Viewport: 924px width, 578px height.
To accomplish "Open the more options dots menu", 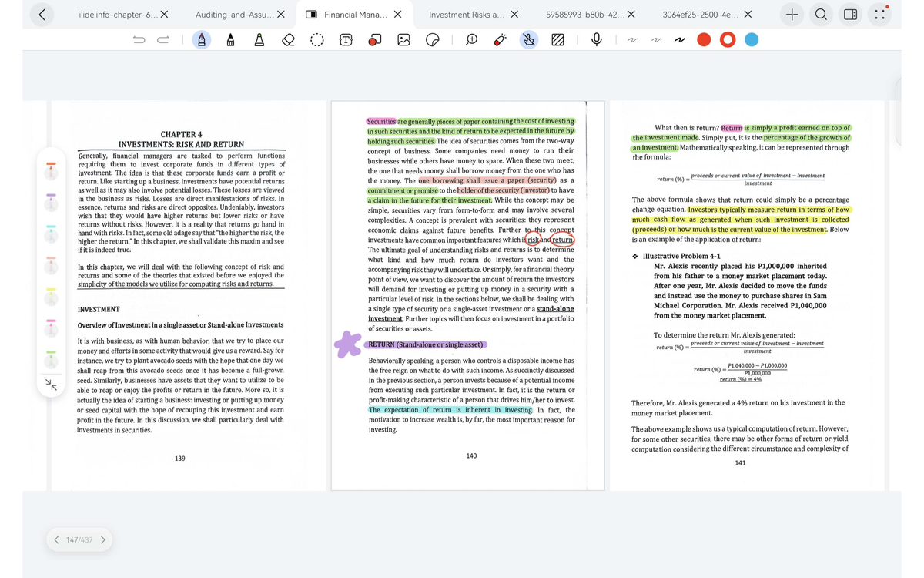I will (x=879, y=15).
